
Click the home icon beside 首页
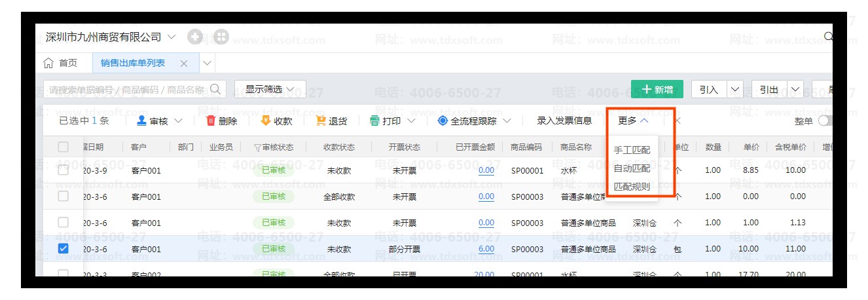click(48, 64)
